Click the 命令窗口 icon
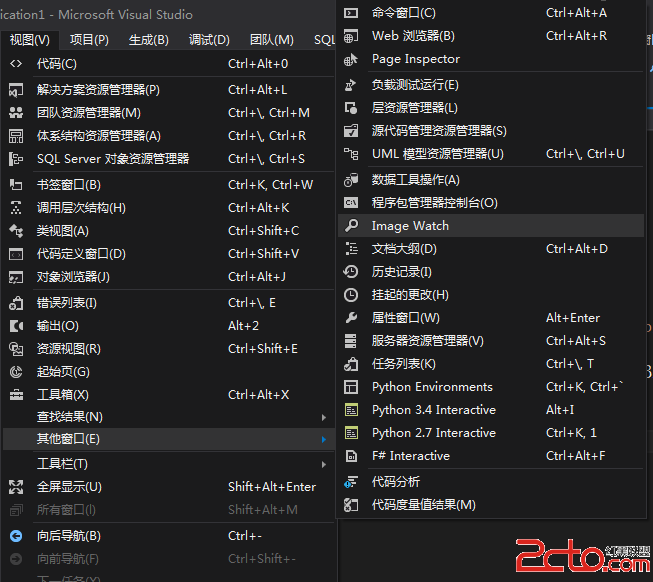 [351, 13]
